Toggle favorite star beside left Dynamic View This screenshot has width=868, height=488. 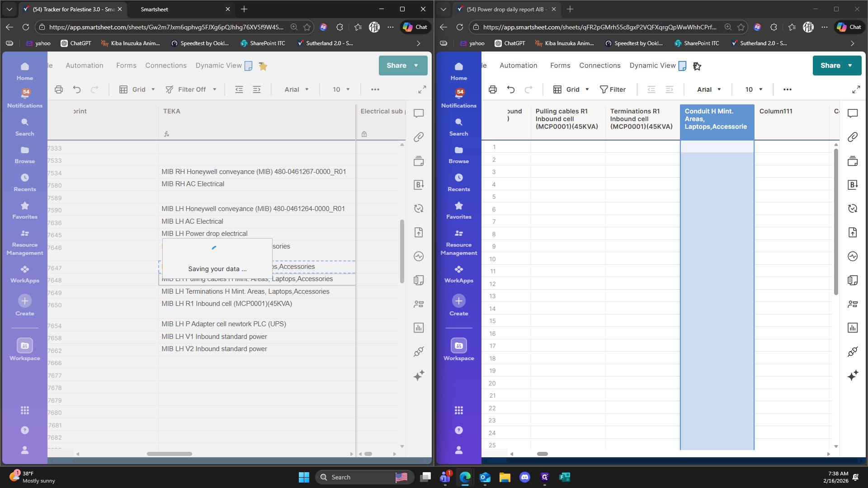[x=263, y=66]
